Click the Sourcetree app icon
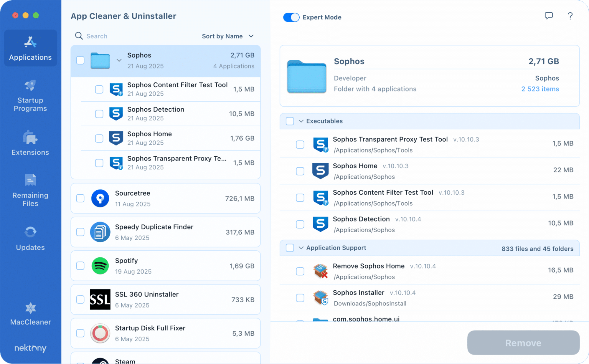Image resolution: width=589 pixels, height=364 pixels. click(100, 198)
